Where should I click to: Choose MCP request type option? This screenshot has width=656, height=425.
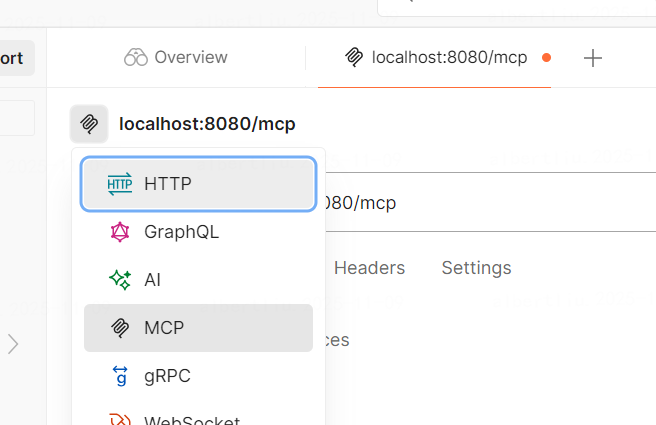tap(198, 328)
